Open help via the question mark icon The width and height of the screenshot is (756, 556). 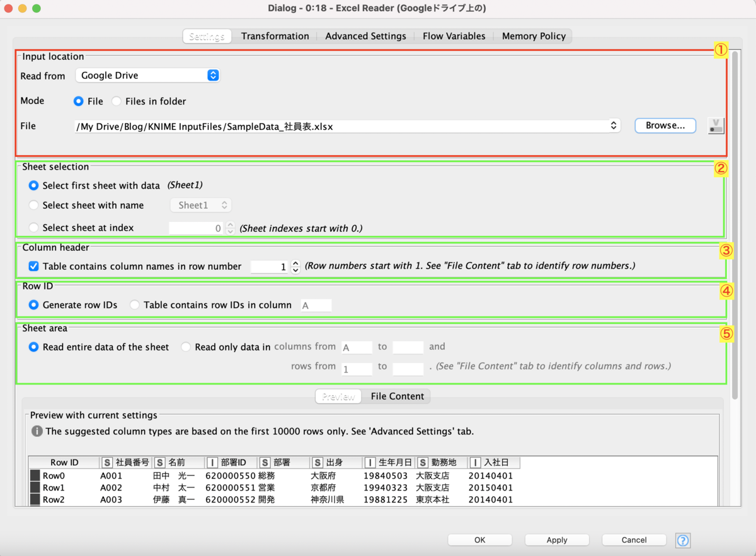pyautogui.click(x=683, y=540)
